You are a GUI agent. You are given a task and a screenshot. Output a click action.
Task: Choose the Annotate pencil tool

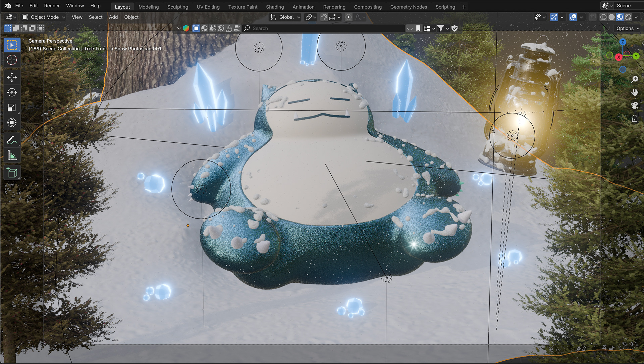point(12,140)
